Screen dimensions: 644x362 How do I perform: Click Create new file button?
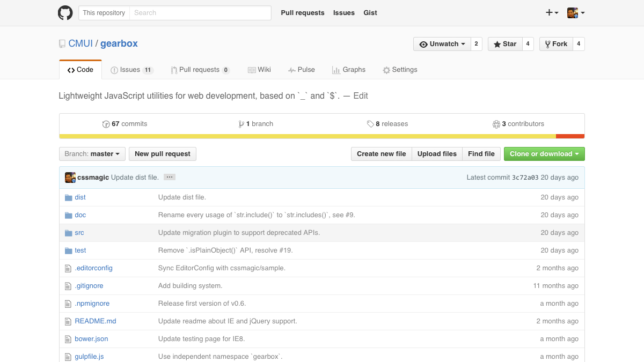coord(382,154)
